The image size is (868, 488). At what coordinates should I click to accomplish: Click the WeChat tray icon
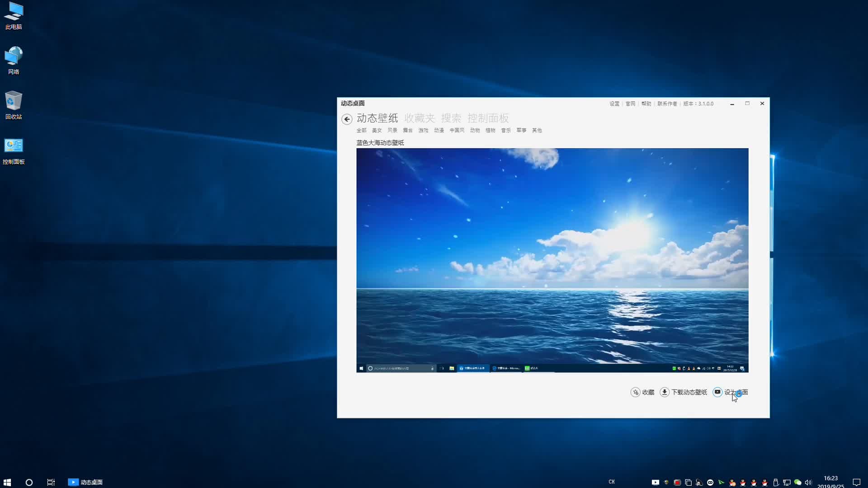pos(797,482)
